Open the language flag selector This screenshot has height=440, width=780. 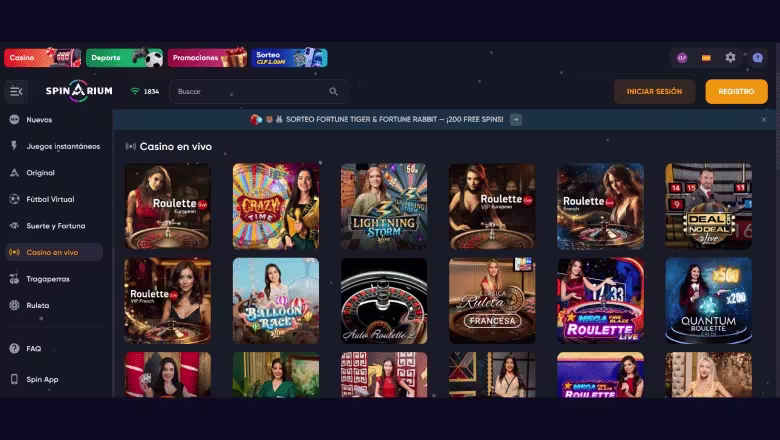[x=706, y=58]
